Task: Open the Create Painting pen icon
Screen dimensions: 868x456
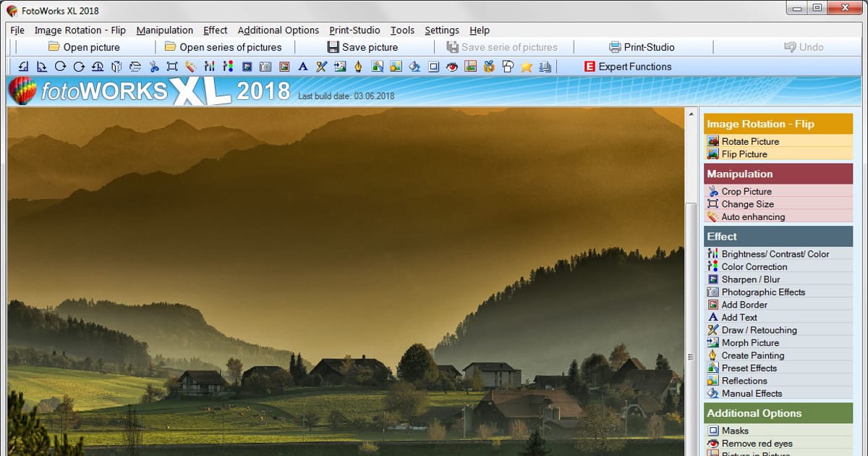Action: [x=359, y=66]
